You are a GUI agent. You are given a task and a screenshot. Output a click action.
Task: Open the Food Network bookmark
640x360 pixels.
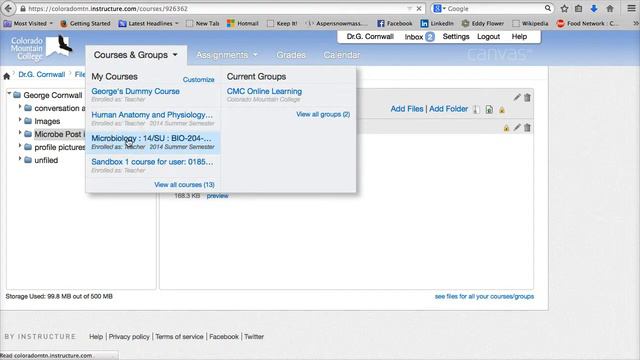pyautogui.click(x=587, y=23)
